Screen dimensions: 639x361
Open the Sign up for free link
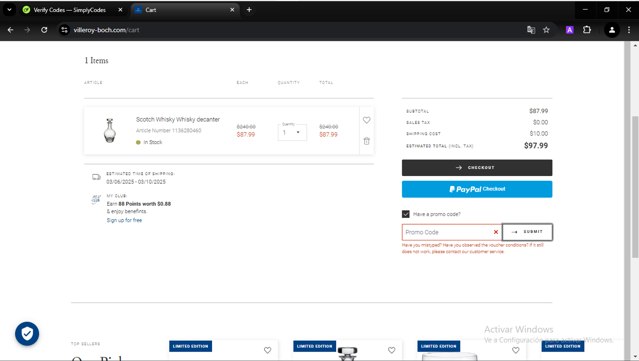124,220
